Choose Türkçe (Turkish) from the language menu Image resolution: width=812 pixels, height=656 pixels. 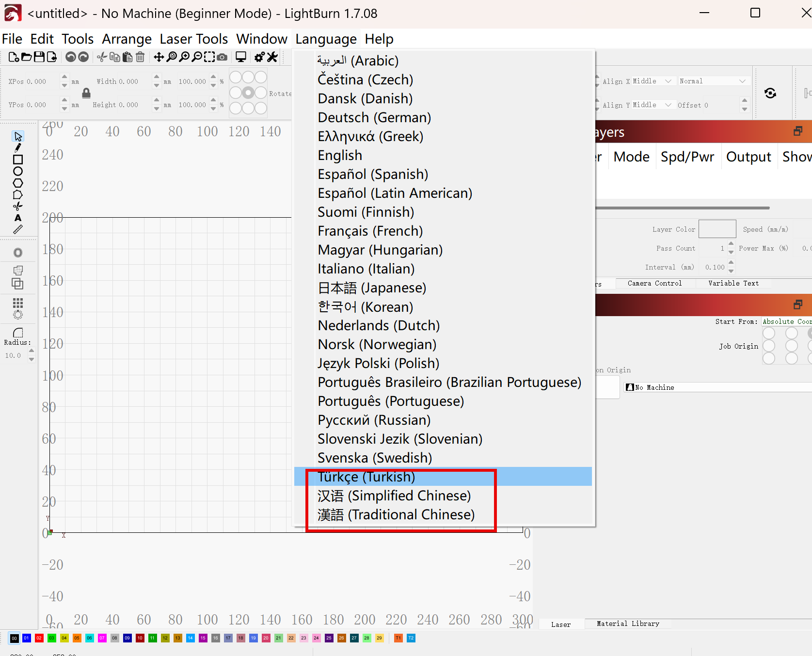[366, 477]
